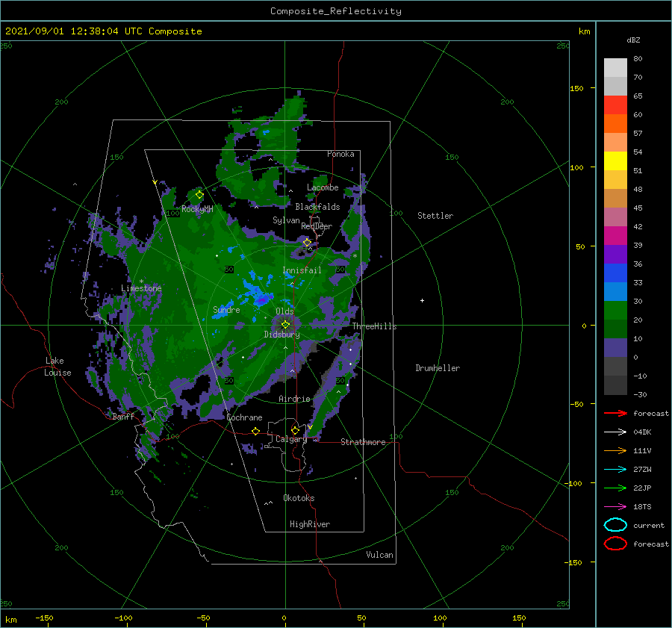This screenshot has width=672, height=628.
Task: Click the 18TS legend label
Action: click(x=642, y=507)
